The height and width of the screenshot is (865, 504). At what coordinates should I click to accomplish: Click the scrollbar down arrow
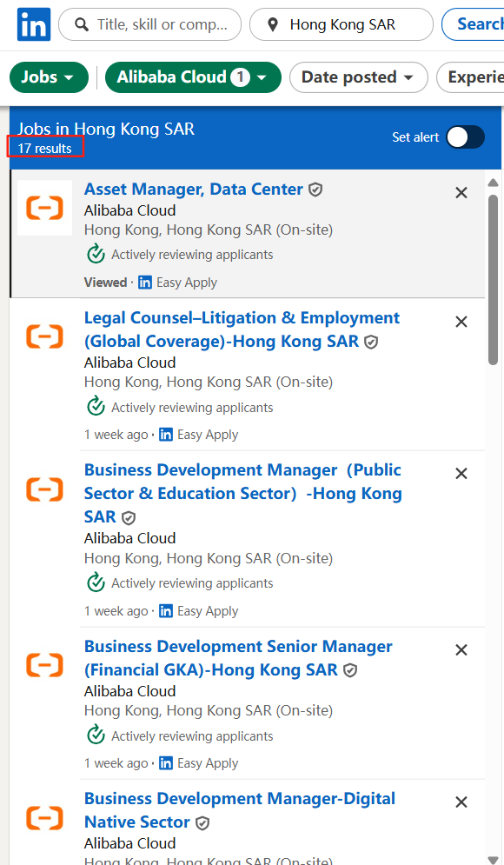(493, 860)
